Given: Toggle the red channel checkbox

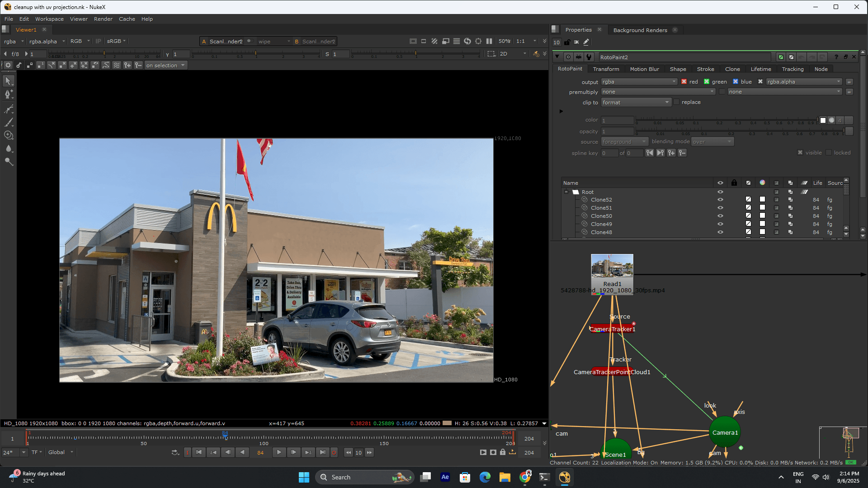Looking at the screenshot, I should pyautogui.click(x=684, y=82).
